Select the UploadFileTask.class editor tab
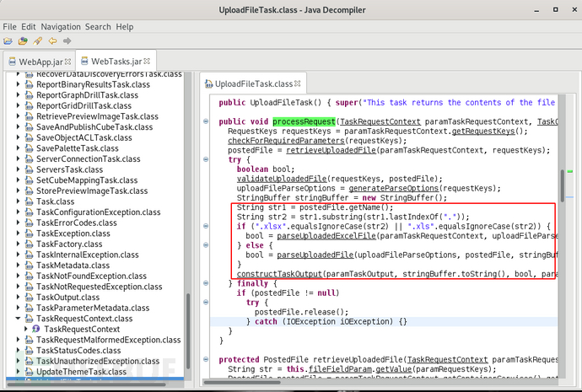This screenshot has height=392, width=582. tap(253, 83)
